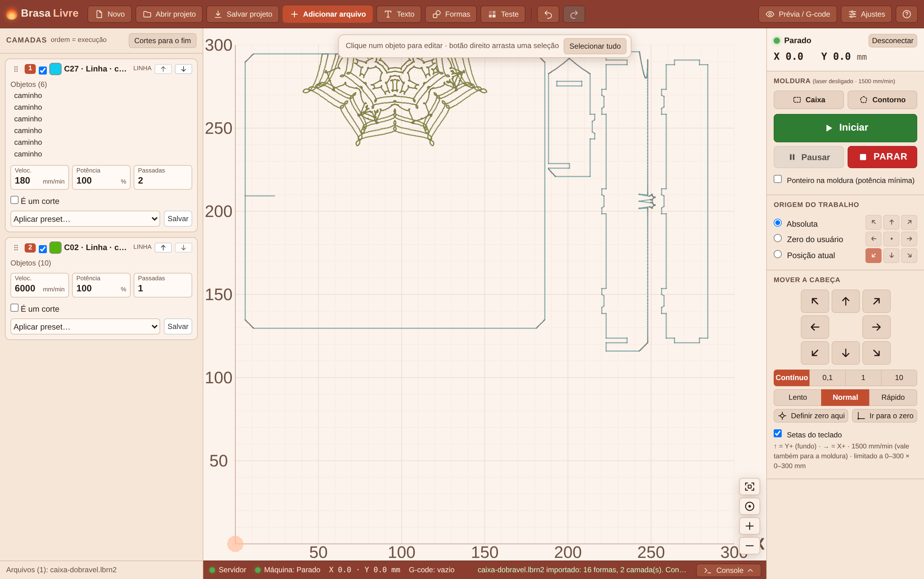Set work origin to center point
The height and width of the screenshot is (579, 924).
point(891,239)
